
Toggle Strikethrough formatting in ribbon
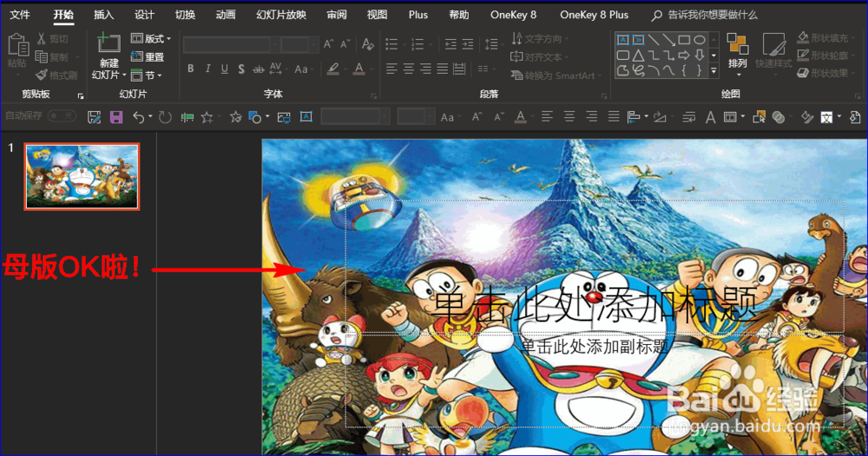pyautogui.click(x=259, y=69)
